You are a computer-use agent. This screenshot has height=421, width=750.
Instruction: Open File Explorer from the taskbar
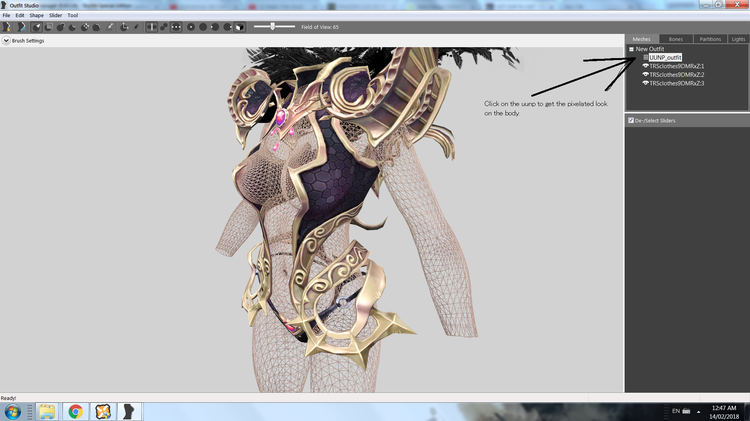[x=47, y=411]
